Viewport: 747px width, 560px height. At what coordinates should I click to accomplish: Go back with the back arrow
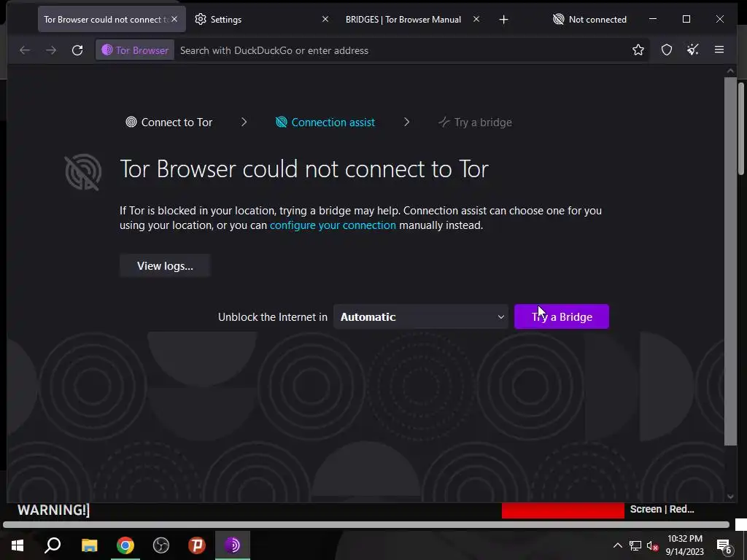(x=25, y=50)
